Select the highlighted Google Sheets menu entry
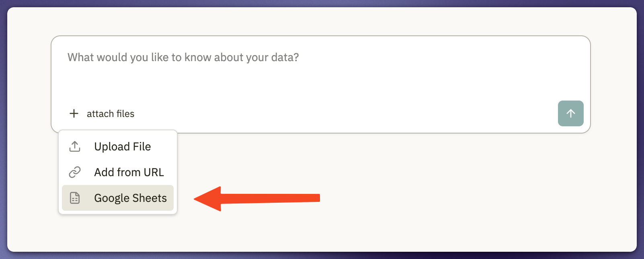This screenshot has width=644, height=259. (130, 198)
